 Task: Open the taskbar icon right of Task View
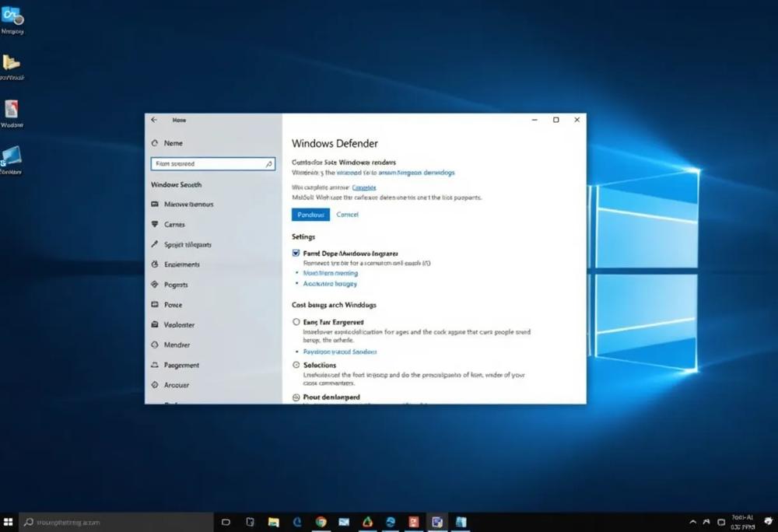(x=250, y=522)
